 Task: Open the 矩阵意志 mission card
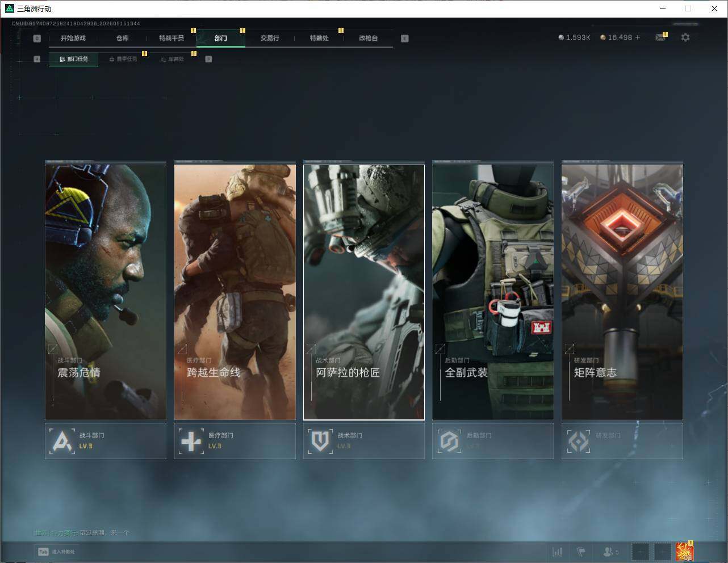point(622,292)
